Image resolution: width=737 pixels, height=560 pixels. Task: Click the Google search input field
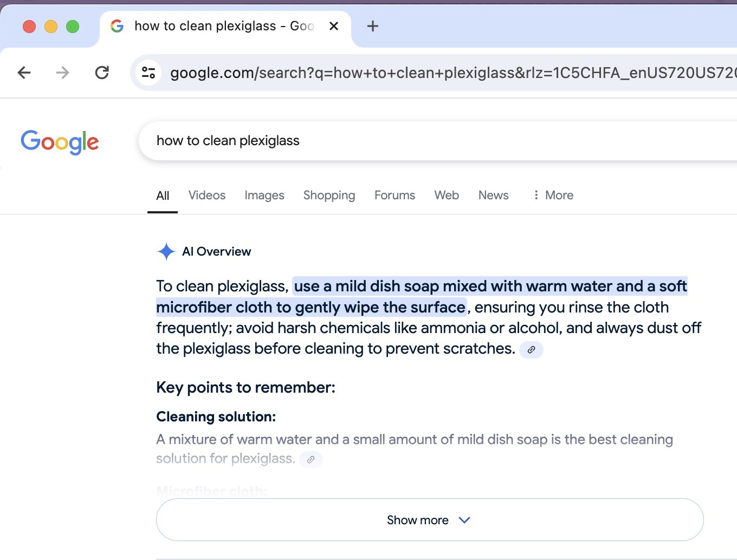click(434, 141)
